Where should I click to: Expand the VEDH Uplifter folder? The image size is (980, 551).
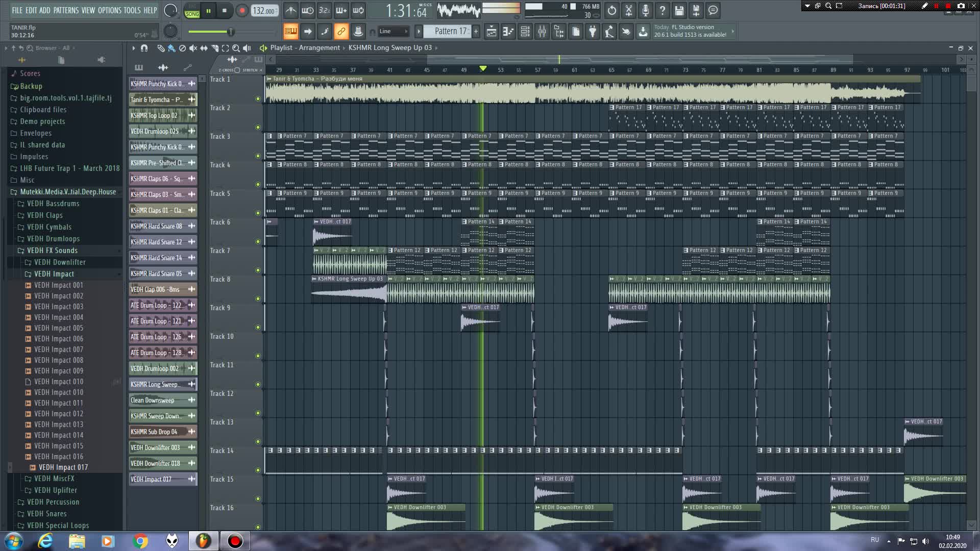tap(56, 490)
